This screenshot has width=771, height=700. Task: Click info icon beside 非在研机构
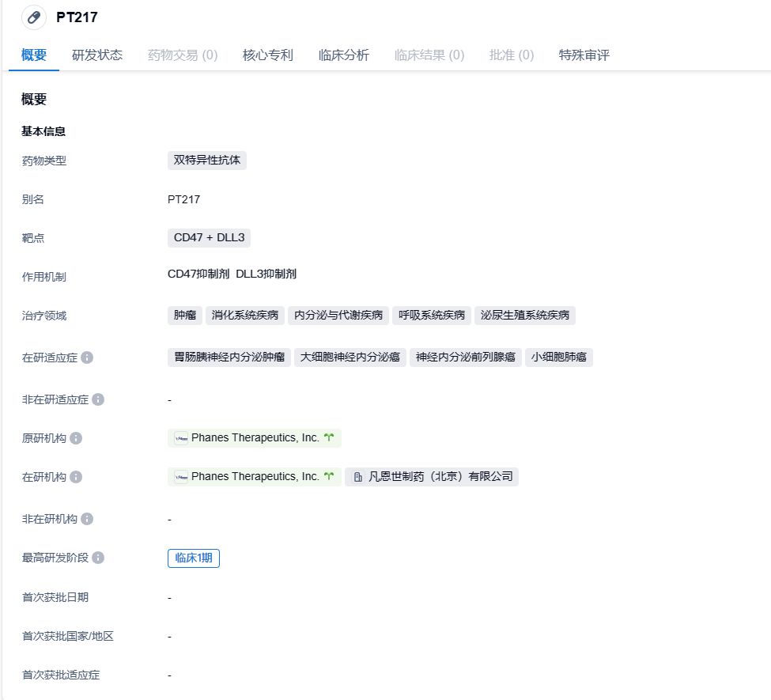pos(87,519)
